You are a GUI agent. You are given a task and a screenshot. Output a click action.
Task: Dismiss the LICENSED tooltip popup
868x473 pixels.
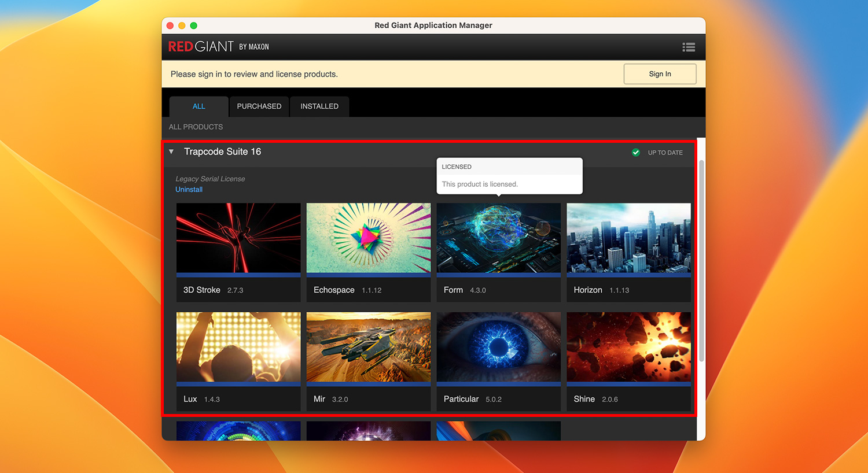click(509, 176)
